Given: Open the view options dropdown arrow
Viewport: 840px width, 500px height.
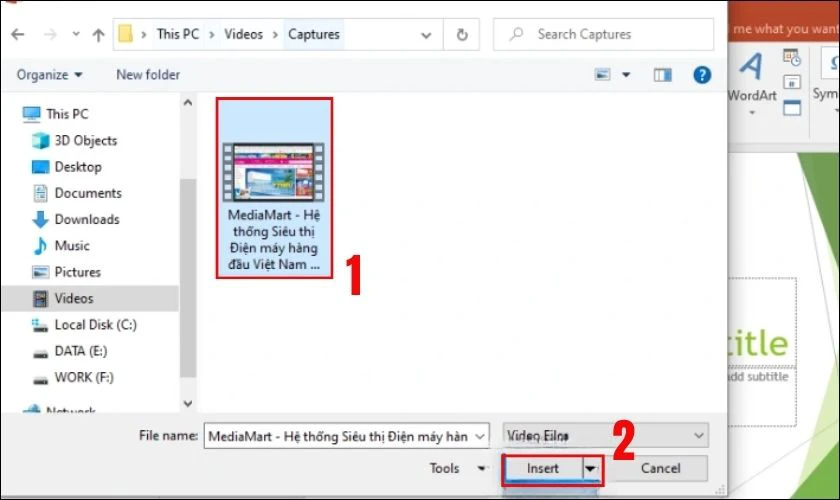Looking at the screenshot, I should tap(626, 74).
